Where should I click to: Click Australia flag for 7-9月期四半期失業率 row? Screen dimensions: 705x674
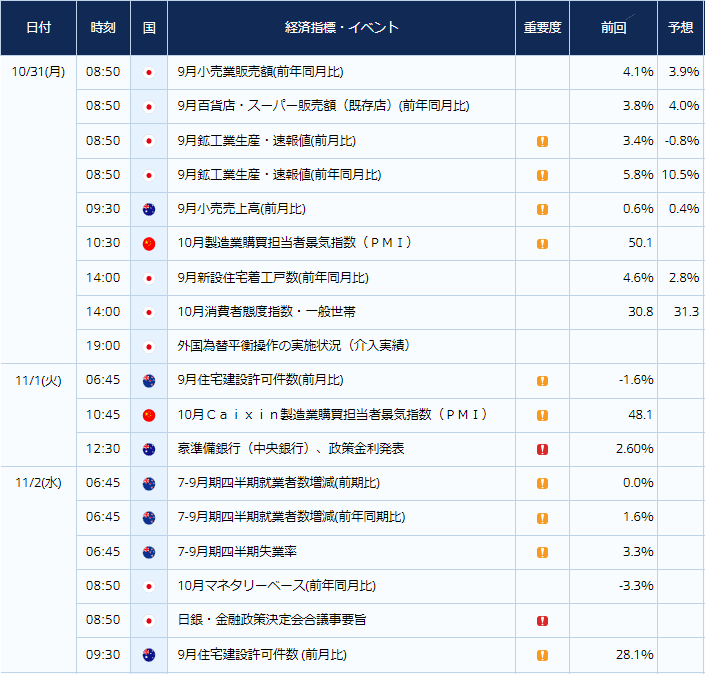point(149,552)
